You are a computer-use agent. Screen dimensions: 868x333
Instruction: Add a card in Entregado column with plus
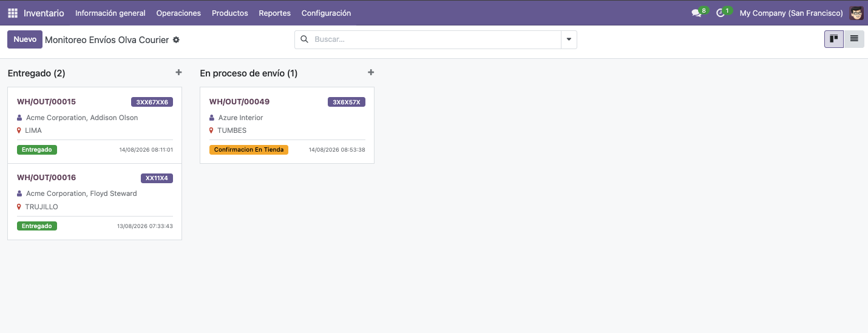pos(178,72)
